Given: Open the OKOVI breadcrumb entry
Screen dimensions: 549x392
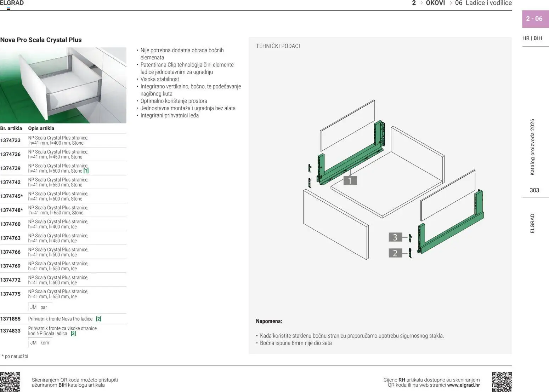Looking at the screenshot, I should [x=436, y=3].
